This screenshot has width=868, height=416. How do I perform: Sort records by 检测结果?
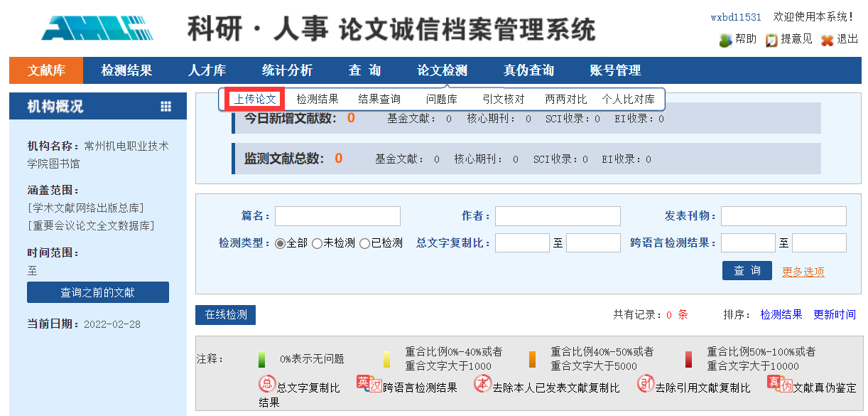pyautogui.click(x=781, y=314)
